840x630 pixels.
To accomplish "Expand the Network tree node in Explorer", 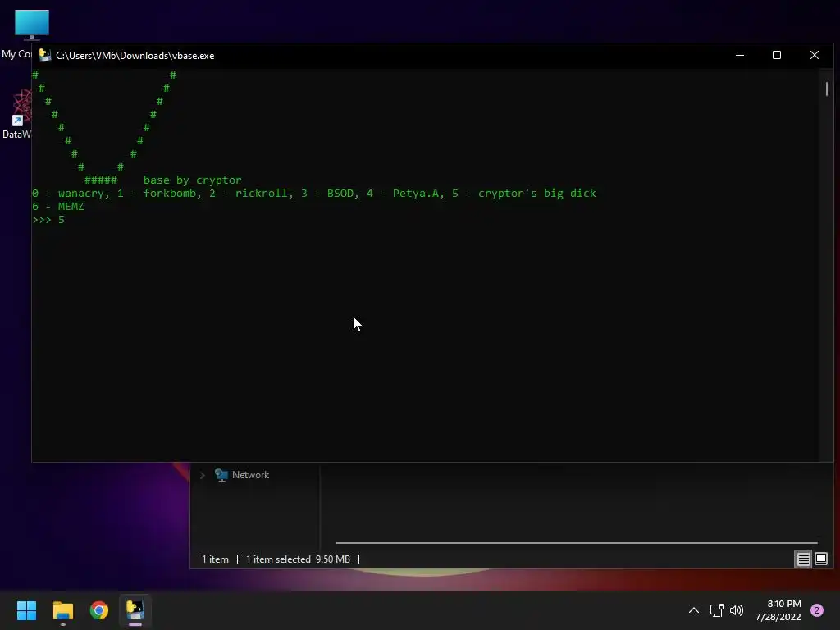I will tap(203, 475).
